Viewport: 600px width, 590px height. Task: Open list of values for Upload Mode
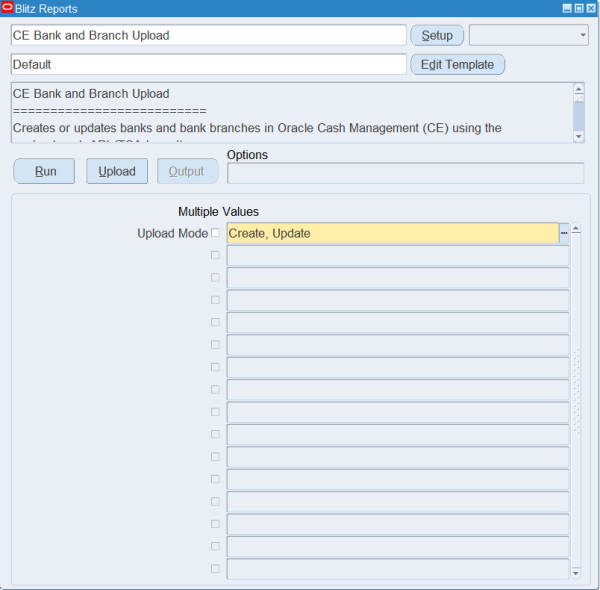(x=564, y=233)
